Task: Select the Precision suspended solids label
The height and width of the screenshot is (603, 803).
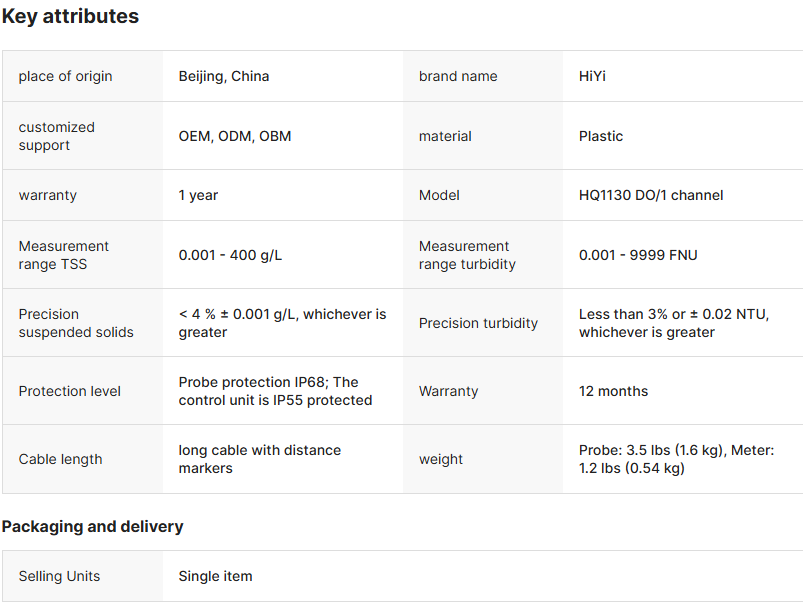Action: point(76,323)
